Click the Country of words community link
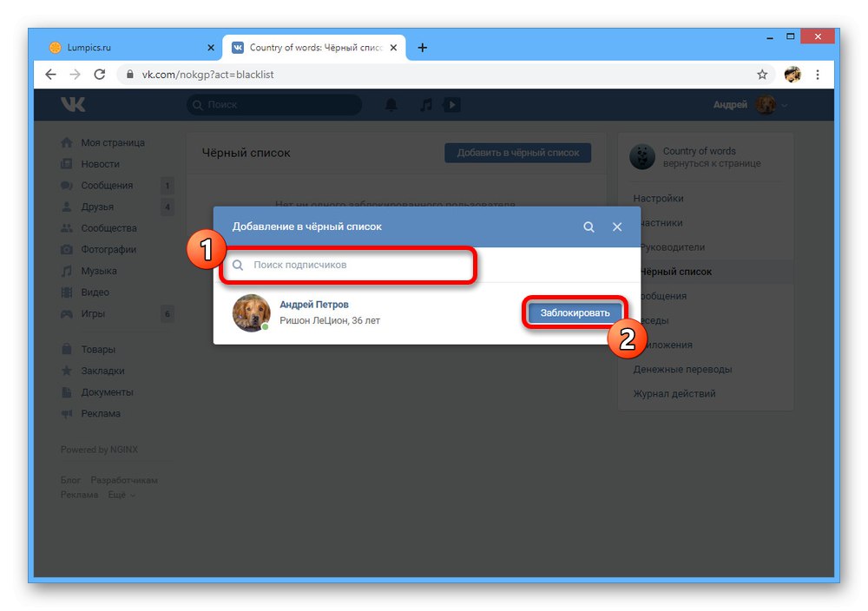This screenshot has height=611, width=868. (x=699, y=151)
